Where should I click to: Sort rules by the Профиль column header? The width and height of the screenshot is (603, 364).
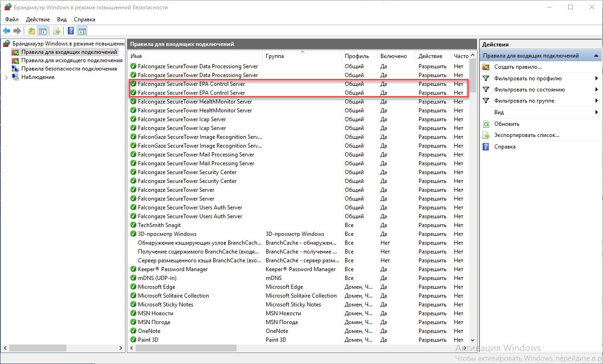360,56
